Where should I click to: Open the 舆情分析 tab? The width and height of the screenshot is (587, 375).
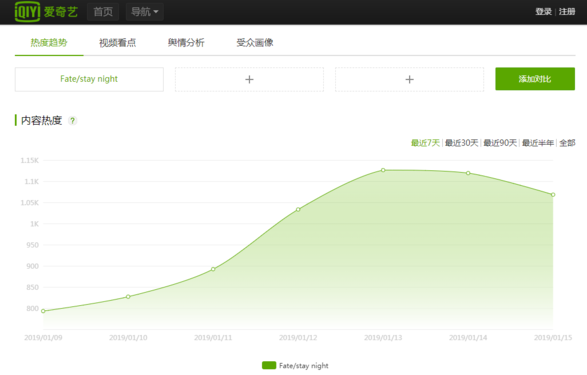[186, 43]
